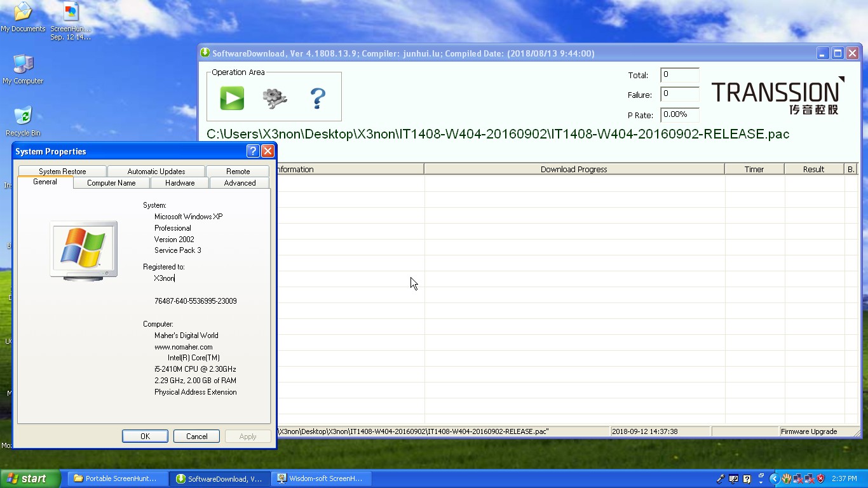The image size is (868, 488).
Task: Click the 'Service Pack 3' text
Action: [177, 250]
